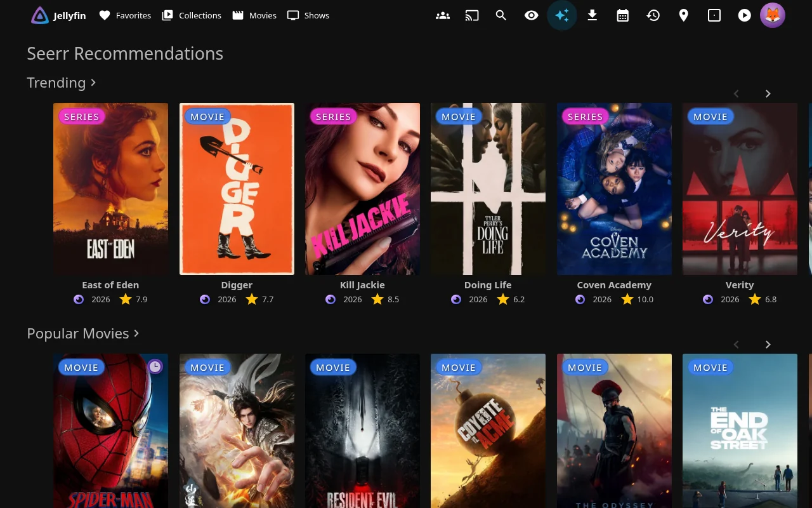Click Trending row left arrow

736,93
